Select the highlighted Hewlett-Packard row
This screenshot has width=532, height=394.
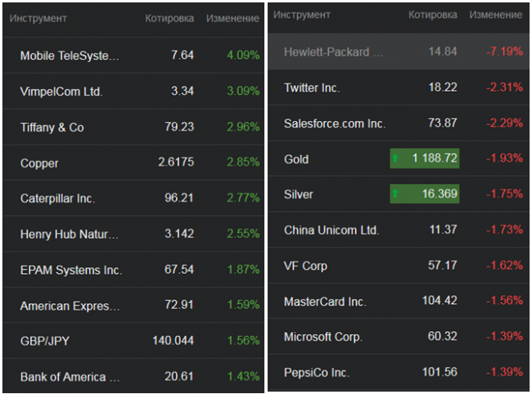[x=333, y=51]
